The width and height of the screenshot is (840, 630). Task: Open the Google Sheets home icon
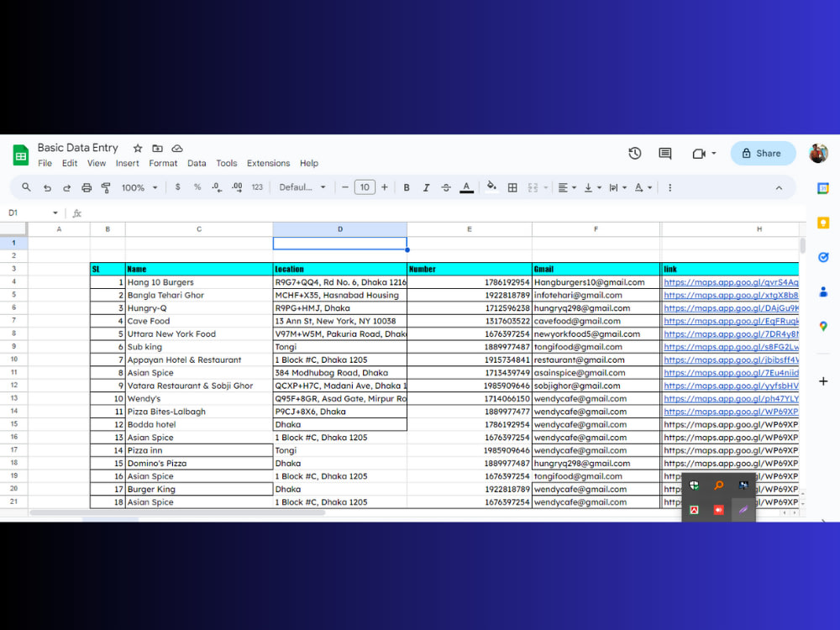21,155
